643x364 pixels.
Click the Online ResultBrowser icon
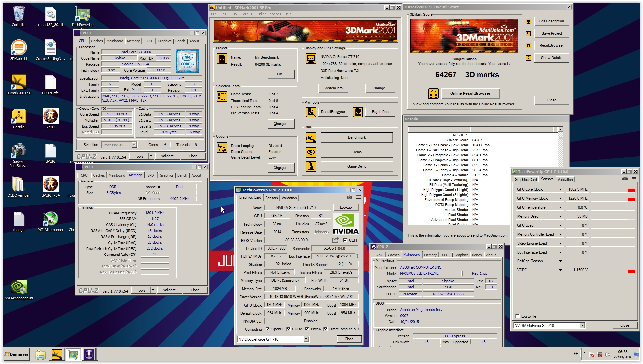tap(433, 94)
